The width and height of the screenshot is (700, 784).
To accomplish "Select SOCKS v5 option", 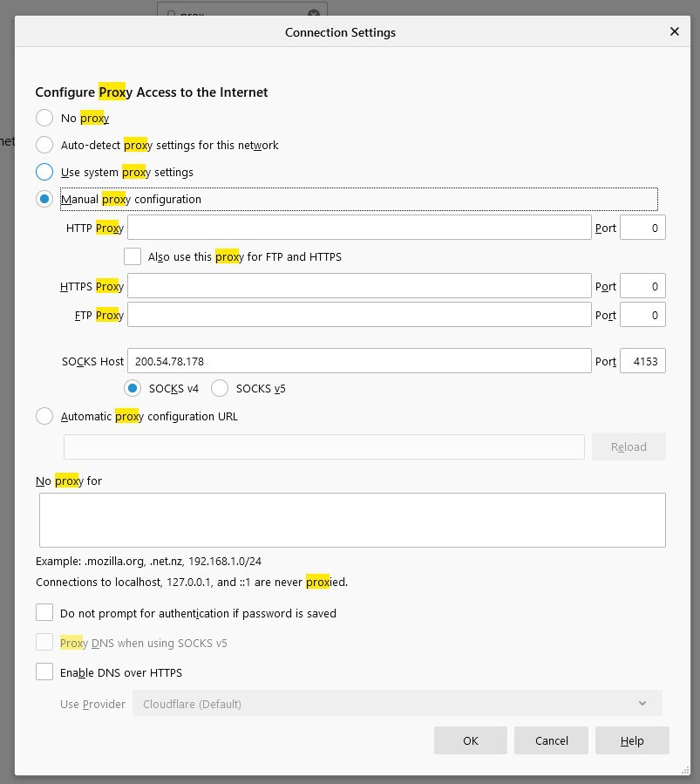I will [x=220, y=388].
